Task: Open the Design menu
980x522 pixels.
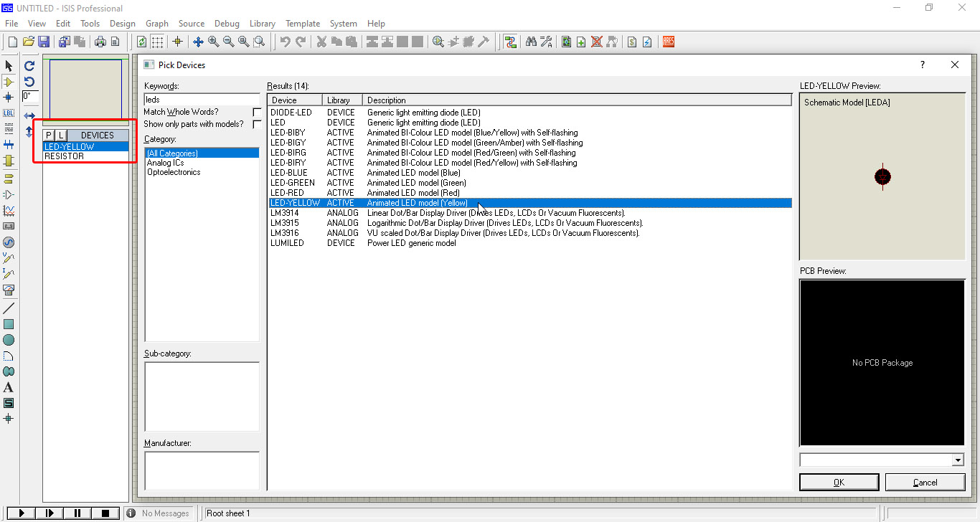Action: coord(123,24)
